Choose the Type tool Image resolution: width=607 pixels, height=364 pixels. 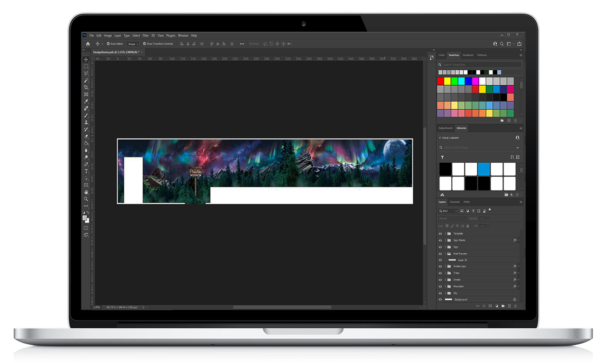coord(86,171)
